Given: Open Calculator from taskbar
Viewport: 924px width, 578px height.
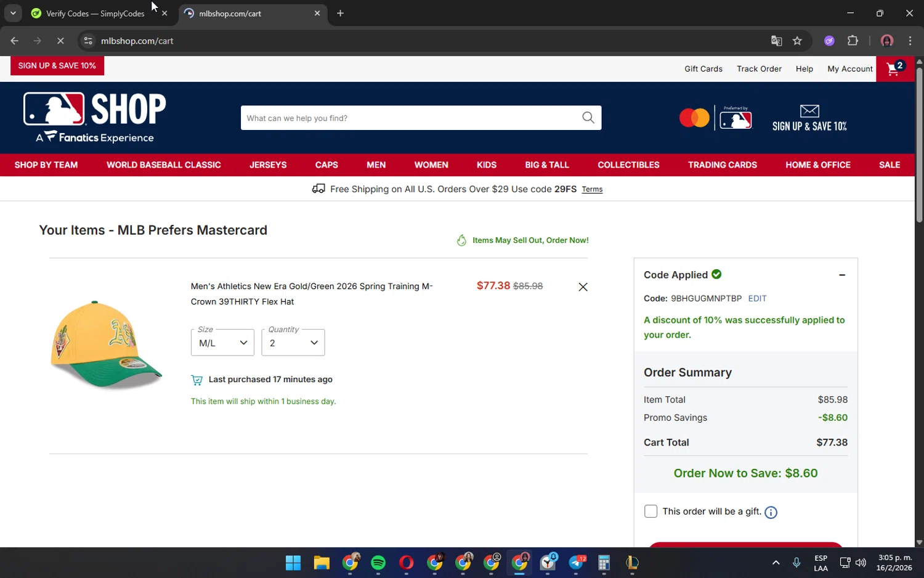Looking at the screenshot, I should click(x=604, y=563).
